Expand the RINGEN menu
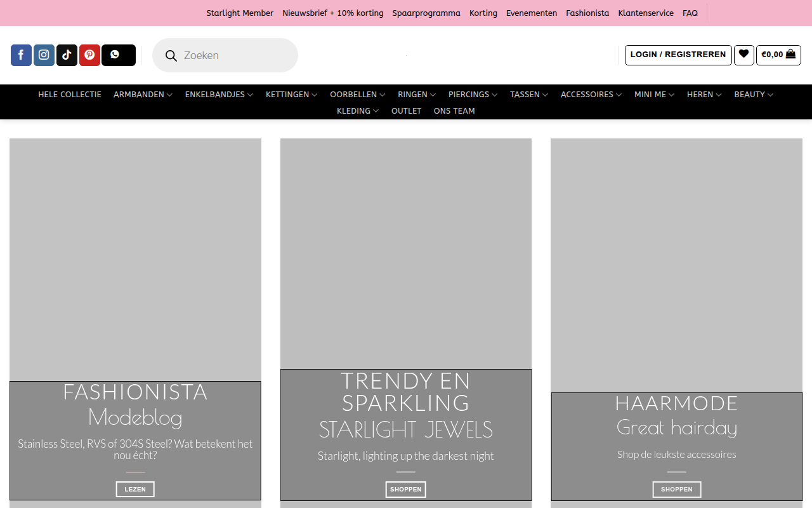The height and width of the screenshot is (508, 812). pos(417,95)
